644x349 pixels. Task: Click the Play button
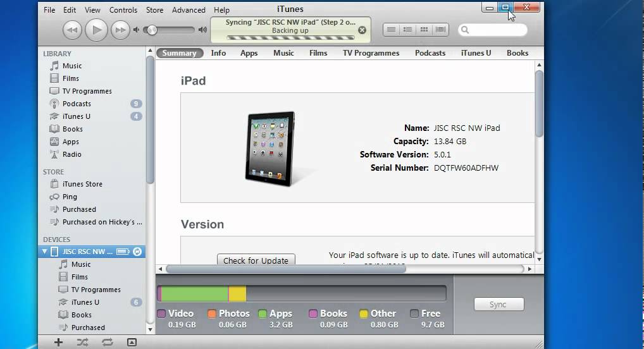pyautogui.click(x=97, y=30)
